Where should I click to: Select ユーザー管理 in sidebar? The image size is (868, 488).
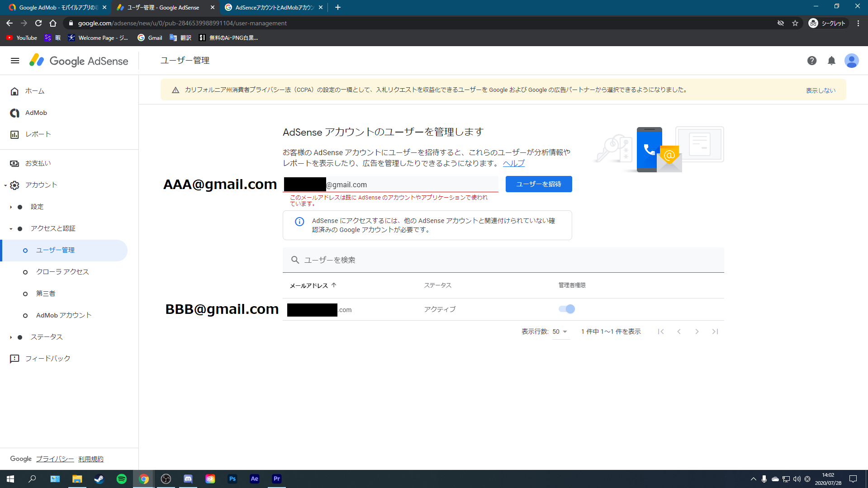(65, 251)
